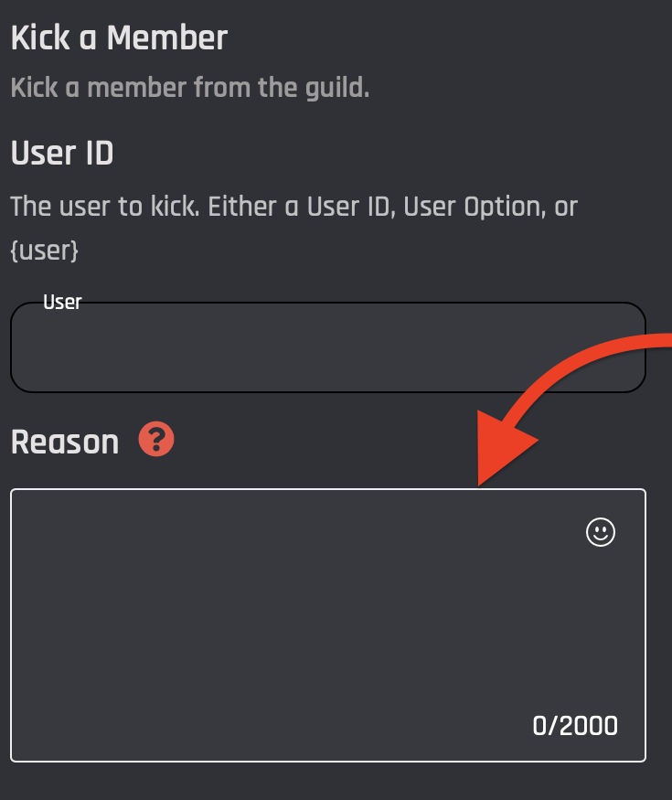This screenshot has height=800, width=672.
Task: Click the "Kick a member from the guild." subtitle
Action: click(x=190, y=89)
